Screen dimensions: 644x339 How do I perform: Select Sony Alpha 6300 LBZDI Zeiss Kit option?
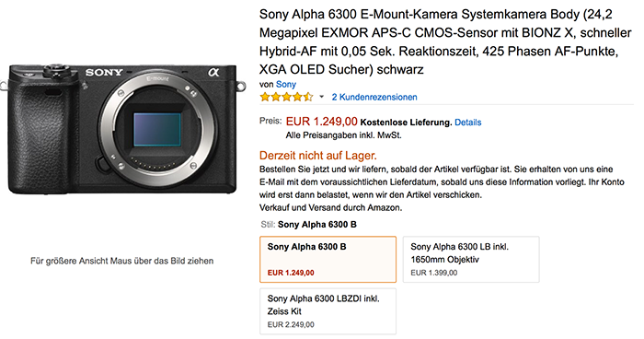click(328, 311)
